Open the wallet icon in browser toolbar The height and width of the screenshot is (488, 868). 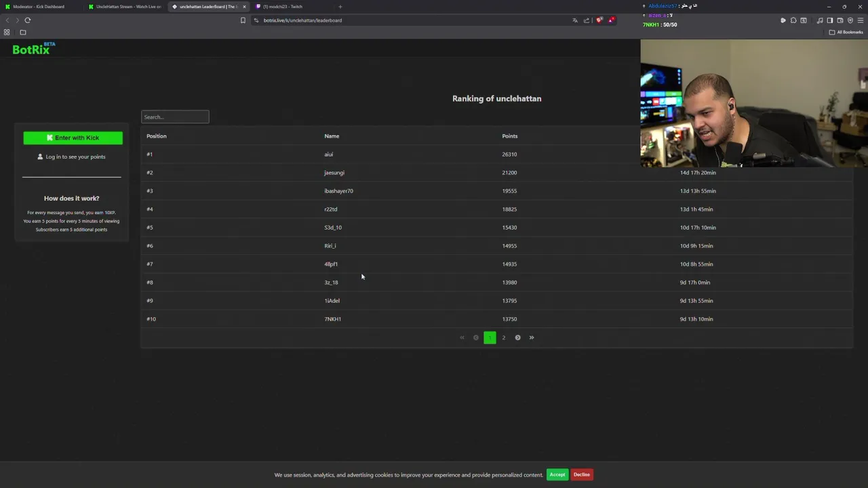[840, 20]
